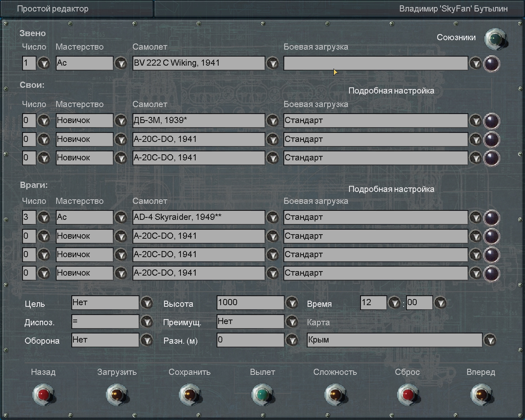
Task: Click the Стандарт loadout field in the Skyraider row
Action: [376, 217]
